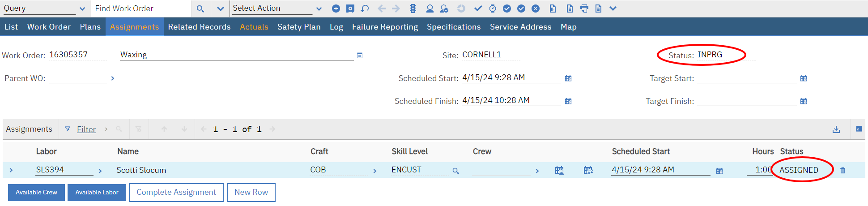Open detail menu chevron next to SLS394

tap(100, 171)
